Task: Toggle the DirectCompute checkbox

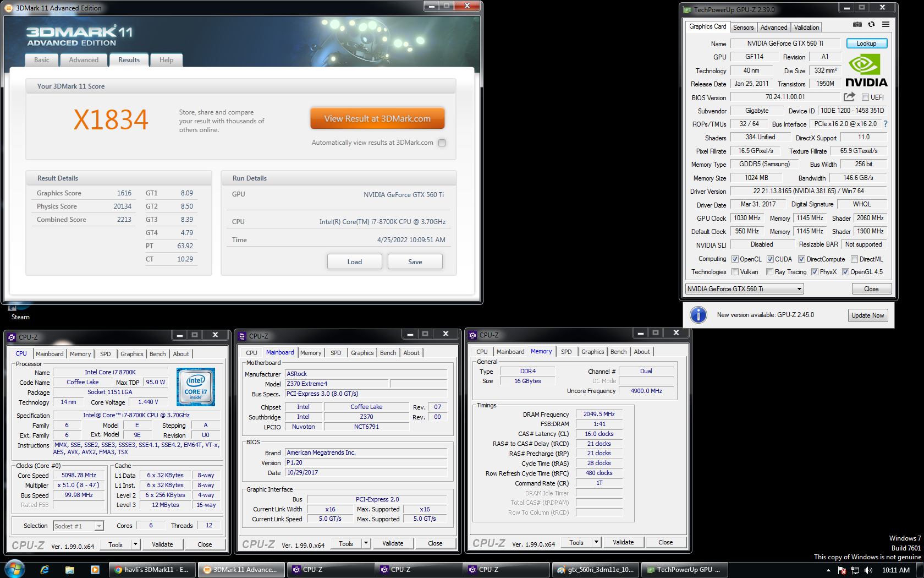Action: [x=801, y=259]
